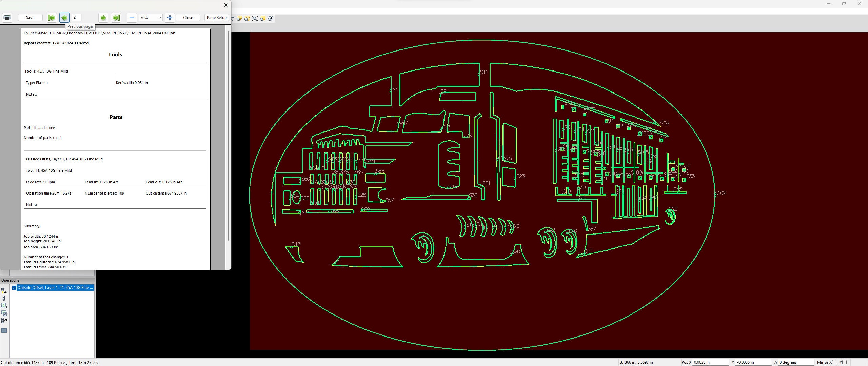Open the Print icon in preview toolbar
The width and height of the screenshot is (868, 366).
point(7,17)
